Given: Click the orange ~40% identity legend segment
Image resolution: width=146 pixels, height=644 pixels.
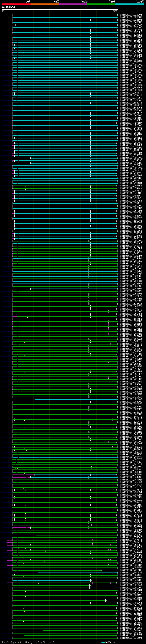Looking at the screenshot, I should tap(45, 4).
